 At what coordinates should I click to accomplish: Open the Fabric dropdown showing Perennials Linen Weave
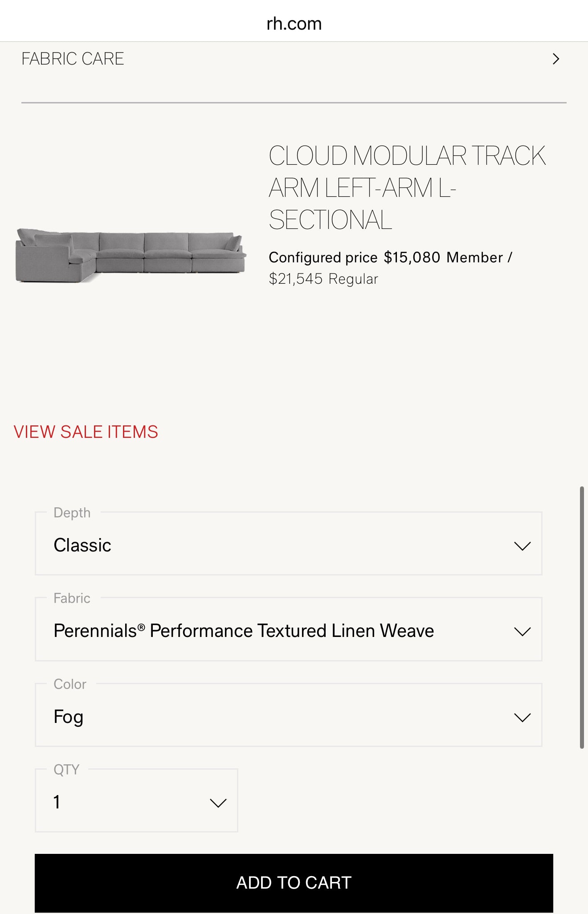(x=288, y=631)
